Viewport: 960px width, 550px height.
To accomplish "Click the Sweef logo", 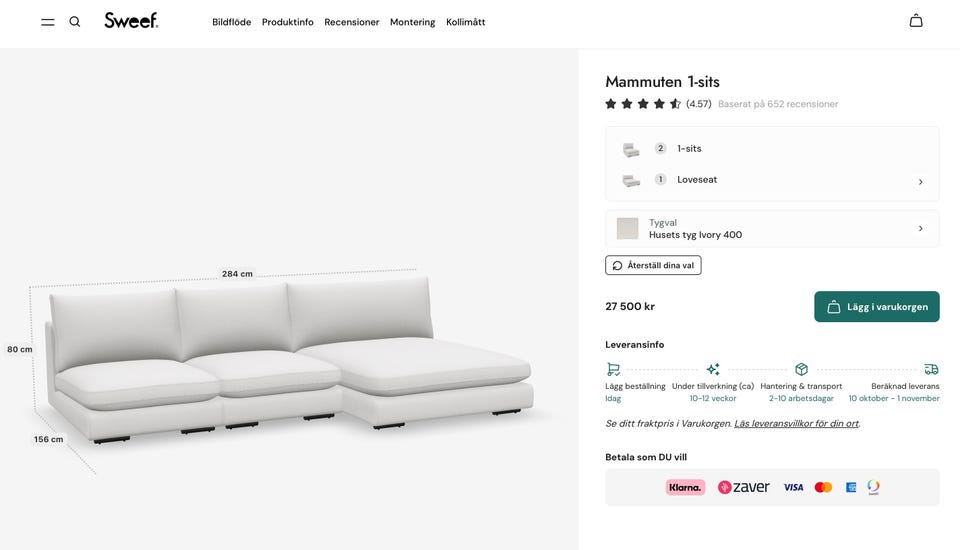I will 131,20.
